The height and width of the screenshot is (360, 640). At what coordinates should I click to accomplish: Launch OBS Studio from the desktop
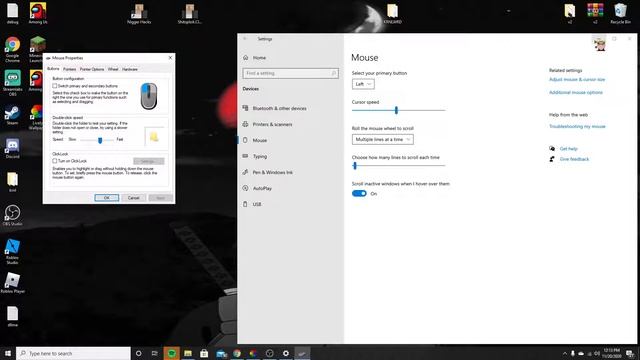point(12,216)
